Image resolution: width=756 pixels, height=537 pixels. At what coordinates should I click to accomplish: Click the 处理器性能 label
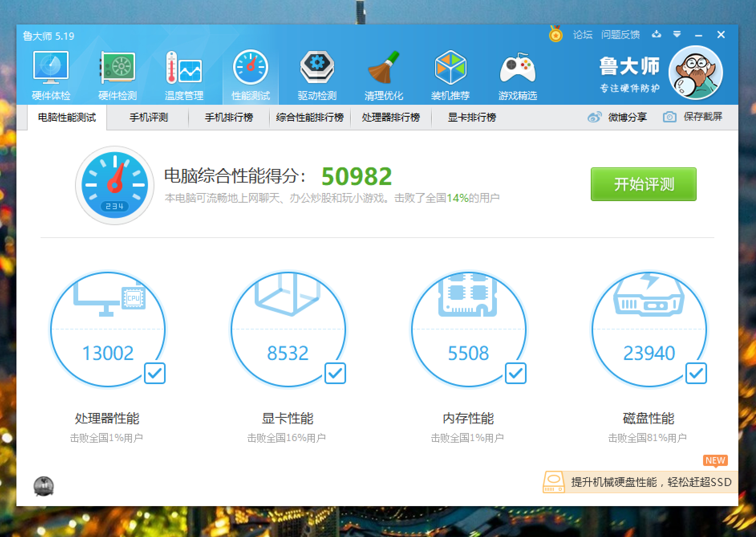pos(107,418)
